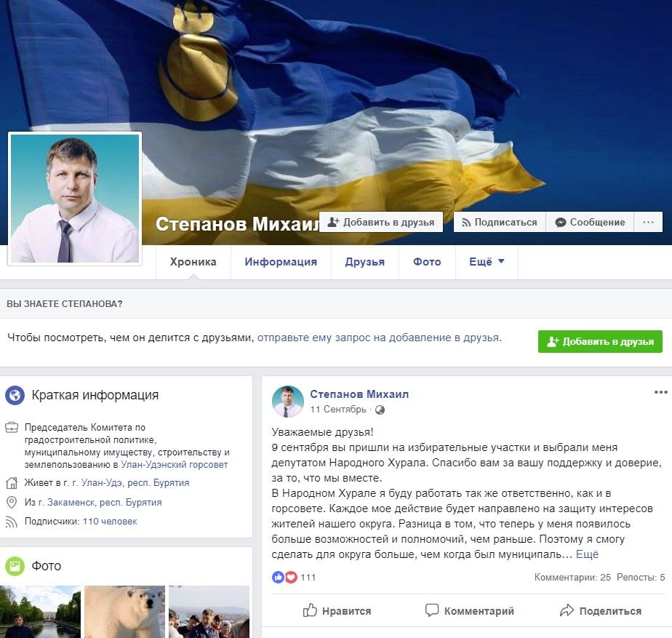Expand the post text with Ещё

tap(587, 554)
